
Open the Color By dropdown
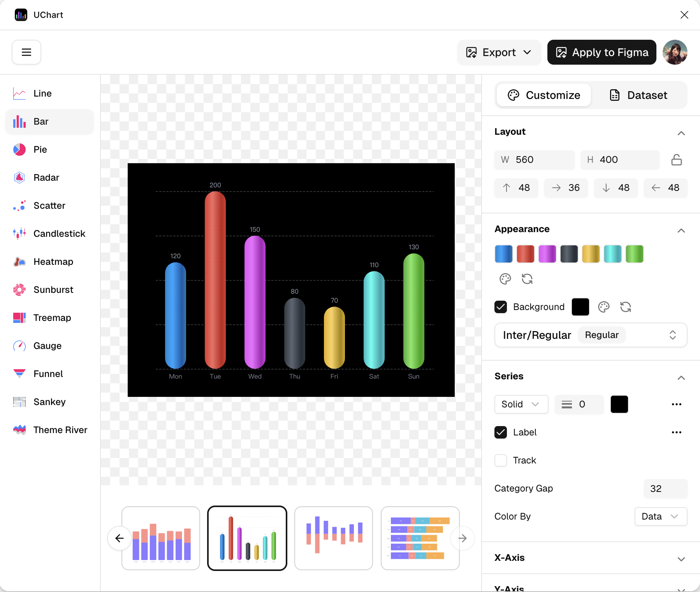(x=660, y=516)
